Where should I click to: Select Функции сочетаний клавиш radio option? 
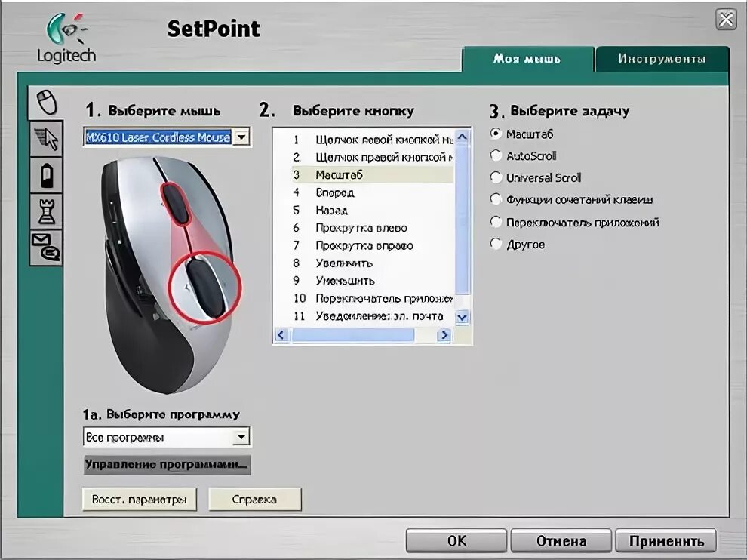click(x=496, y=200)
